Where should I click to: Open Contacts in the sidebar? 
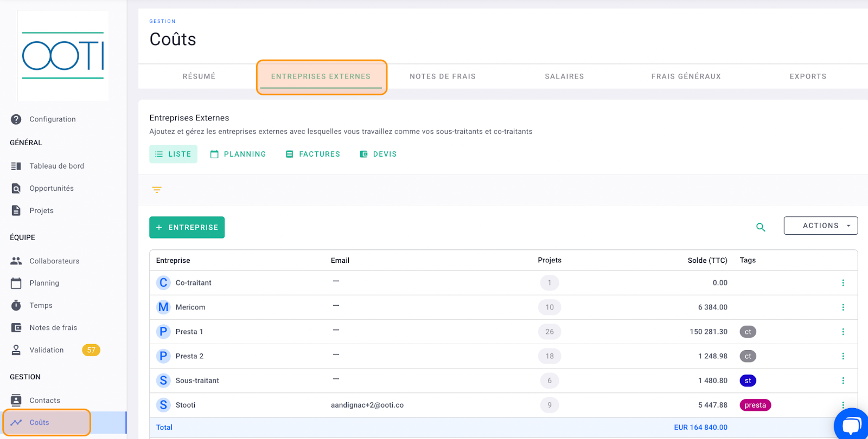pyautogui.click(x=45, y=401)
